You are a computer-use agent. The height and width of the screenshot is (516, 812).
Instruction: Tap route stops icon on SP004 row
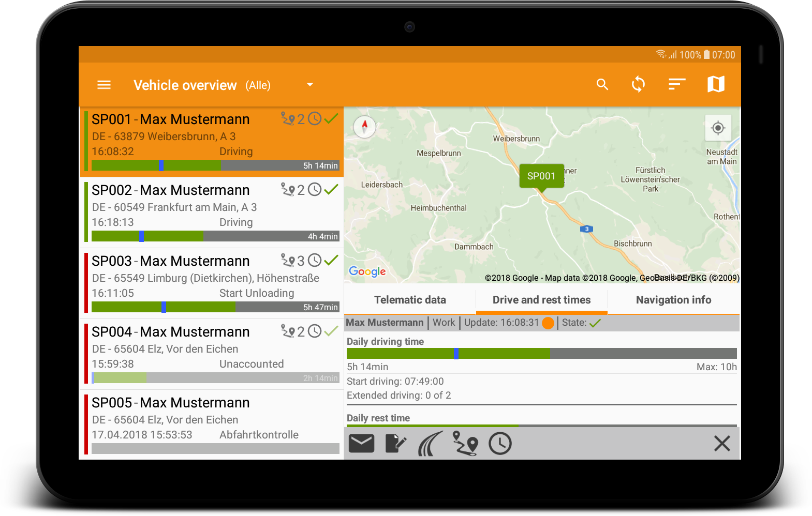tap(288, 331)
